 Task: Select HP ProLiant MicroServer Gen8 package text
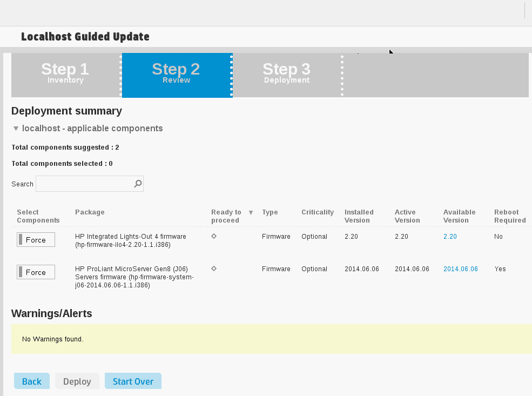pos(134,277)
